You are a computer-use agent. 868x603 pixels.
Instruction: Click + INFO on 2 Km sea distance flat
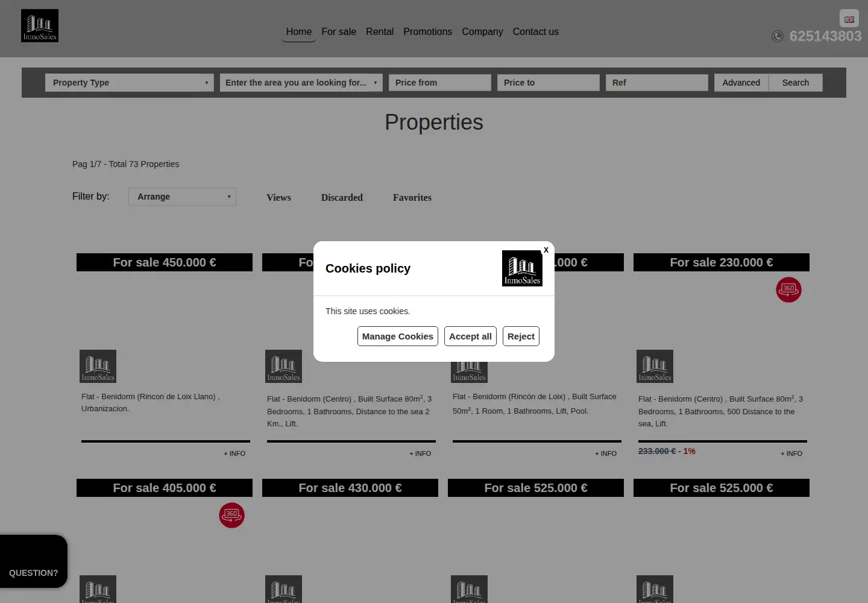point(420,453)
